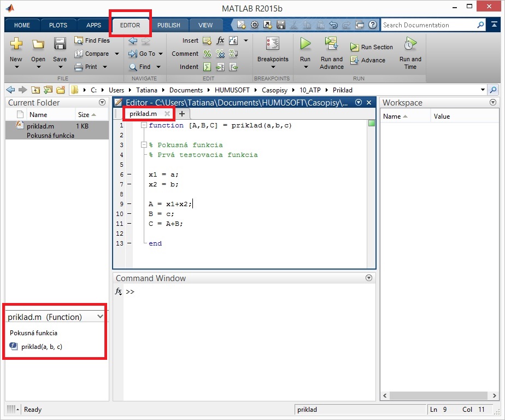Run the script with green Run arrow
This screenshot has width=505, height=420.
pyautogui.click(x=305, y=44)
